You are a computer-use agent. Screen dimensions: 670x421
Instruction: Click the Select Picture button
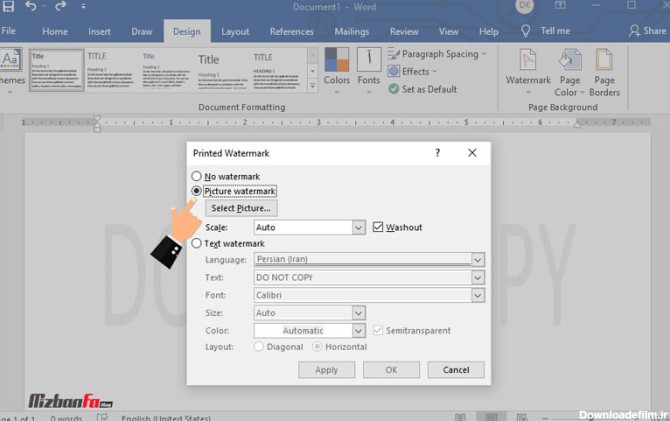[241, 209]
